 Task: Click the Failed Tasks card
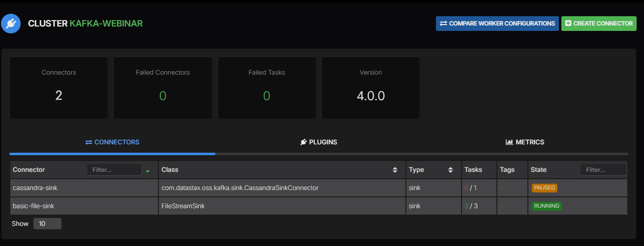(267, 88)
